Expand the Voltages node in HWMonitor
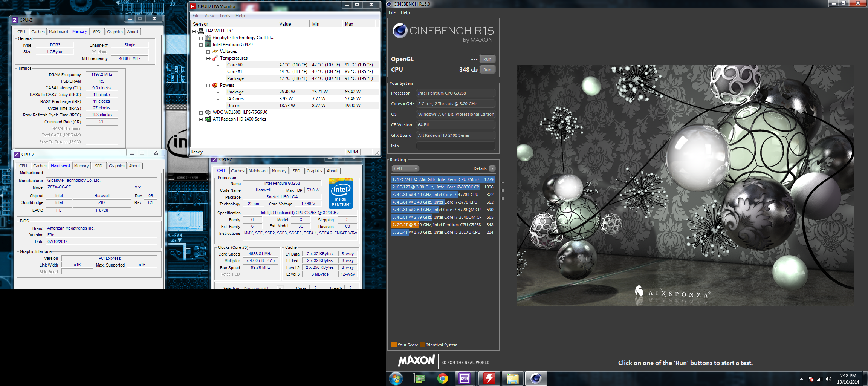This screenshot has width=868, height=386. (x=208, y=52)
